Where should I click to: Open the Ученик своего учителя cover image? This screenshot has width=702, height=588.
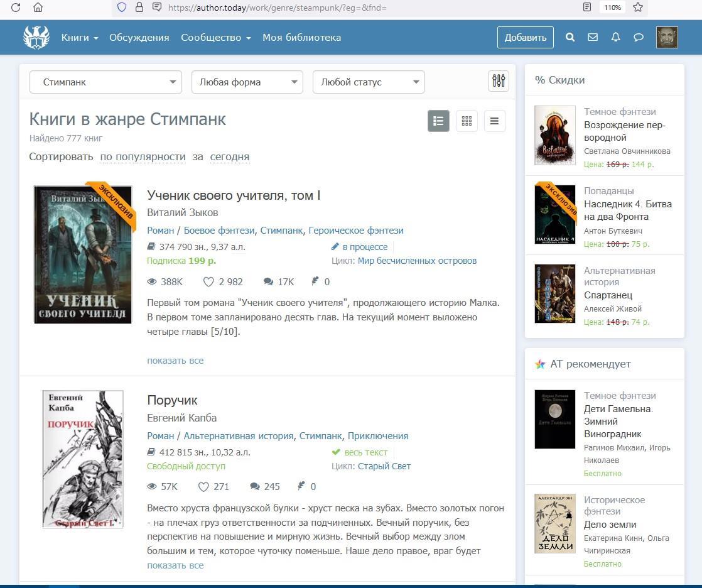click(83, 254)
